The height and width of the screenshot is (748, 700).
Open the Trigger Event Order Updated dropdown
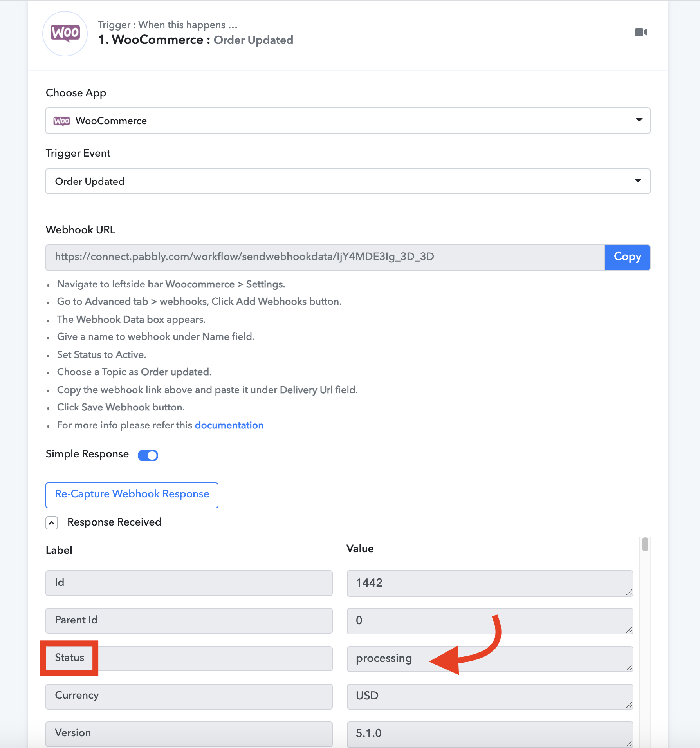click(348, 181)
